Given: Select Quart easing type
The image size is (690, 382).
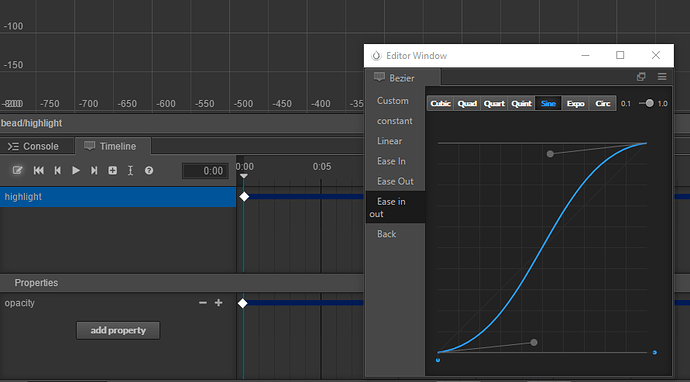Looking at the screenshot, I should click(x=494, y=104).
